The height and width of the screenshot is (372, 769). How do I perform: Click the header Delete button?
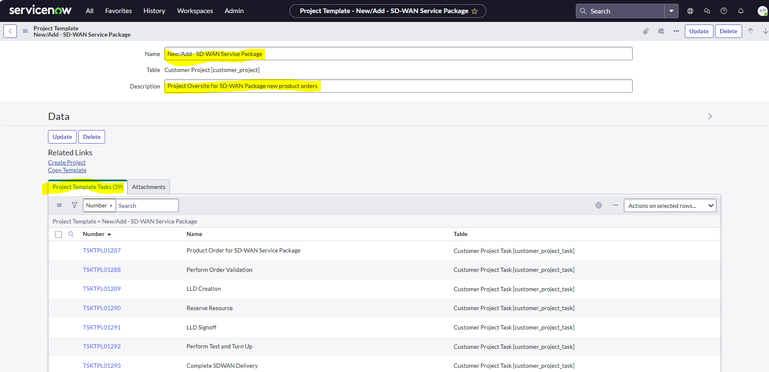point(728,31)
